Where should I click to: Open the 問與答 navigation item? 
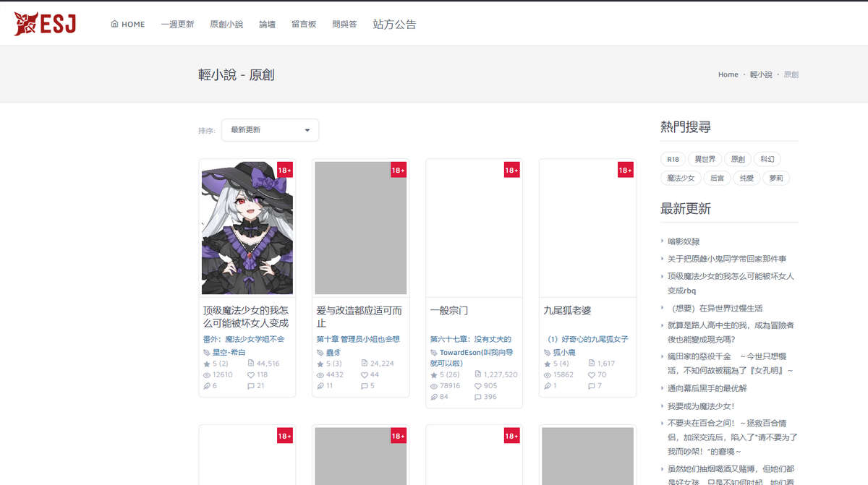(x=344, y=24)
